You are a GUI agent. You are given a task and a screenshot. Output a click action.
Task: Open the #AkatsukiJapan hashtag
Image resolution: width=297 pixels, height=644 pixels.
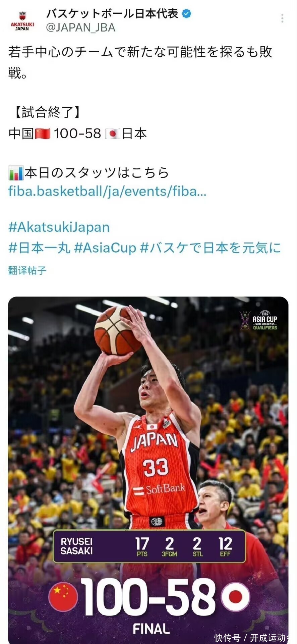tap(59, 227)
